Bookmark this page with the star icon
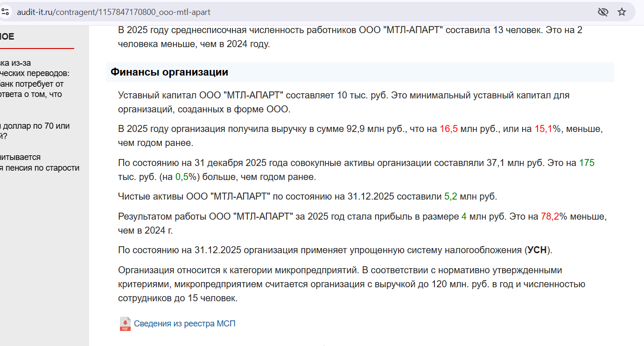 pyautogui.click(x=622, y=12)
